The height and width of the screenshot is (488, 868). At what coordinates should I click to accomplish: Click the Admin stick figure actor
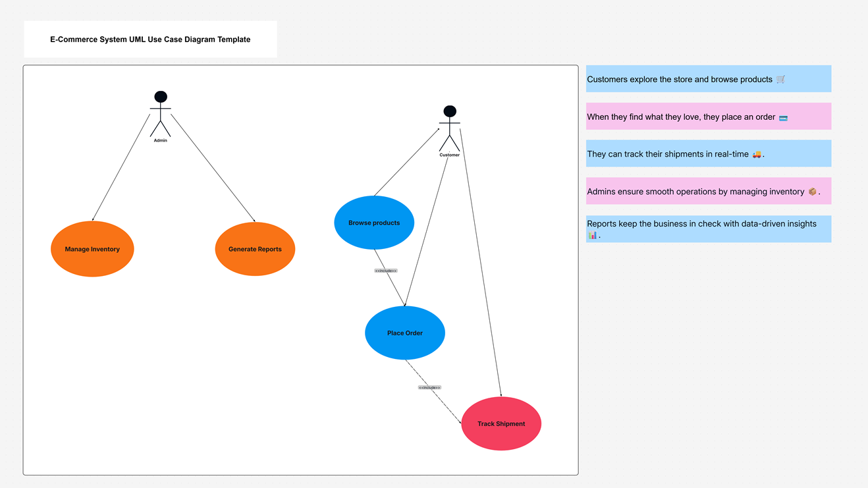pyautogui.click(x=161, y=115)
